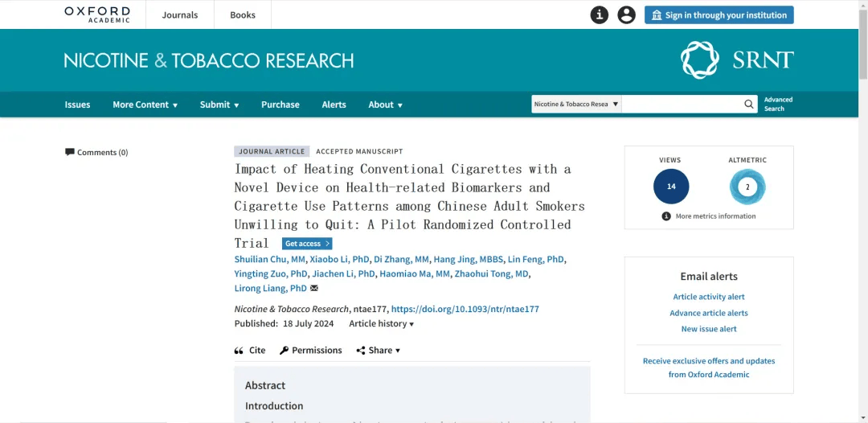Click the corresponding author envelope icon
868x423 pixels.
coord(314,289)
